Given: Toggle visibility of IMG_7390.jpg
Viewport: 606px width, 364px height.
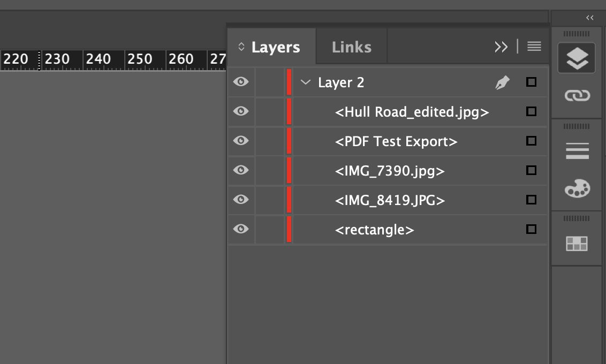Looking at the screenshot, I should pos(241,170).
